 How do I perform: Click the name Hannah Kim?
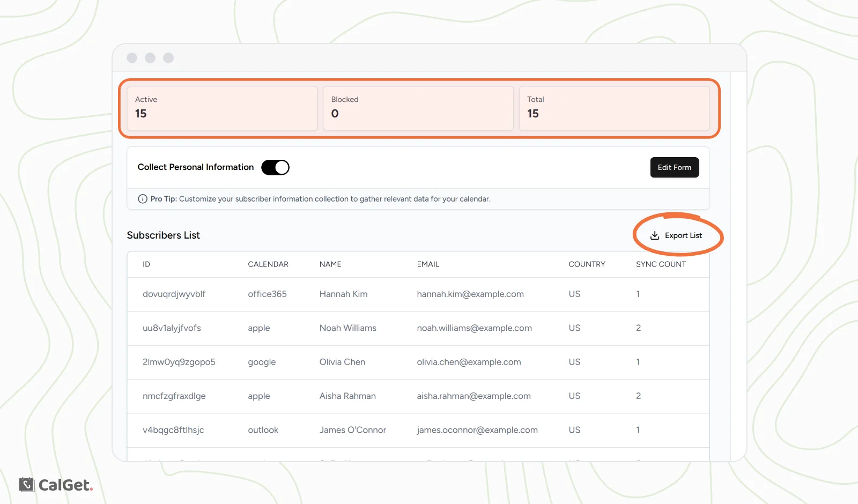(x=343, y=294)
